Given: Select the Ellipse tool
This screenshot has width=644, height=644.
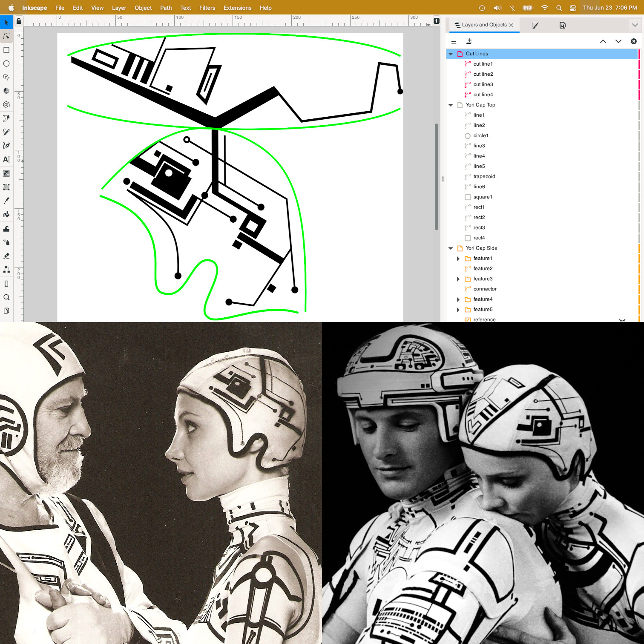Looking at the screenshot, I should 6,63.
